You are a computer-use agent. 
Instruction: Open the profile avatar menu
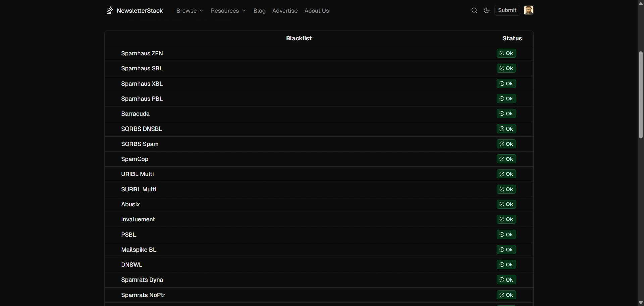(529, 10)
